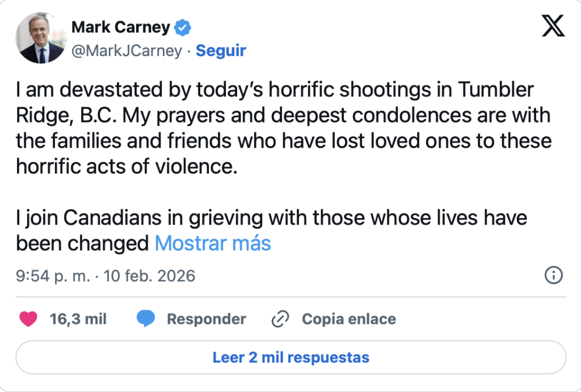Expand the tweet with Mostrar más
The width and height of the screenshot is (581, 392).
[x=213, y=243]
